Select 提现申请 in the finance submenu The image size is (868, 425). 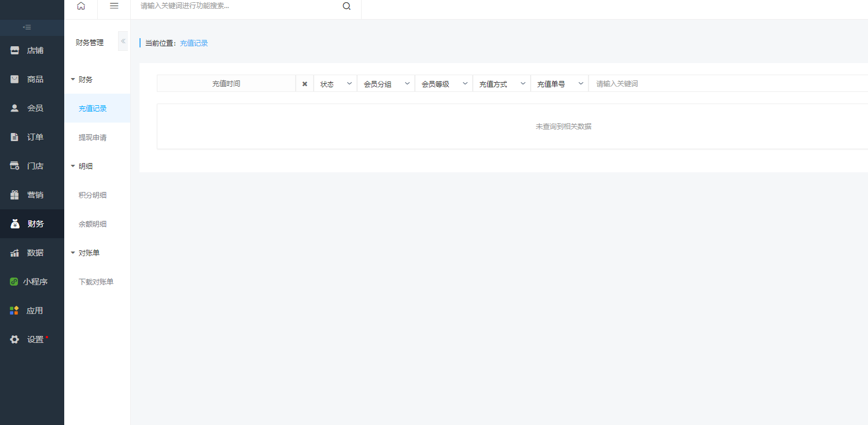point(93,138)
